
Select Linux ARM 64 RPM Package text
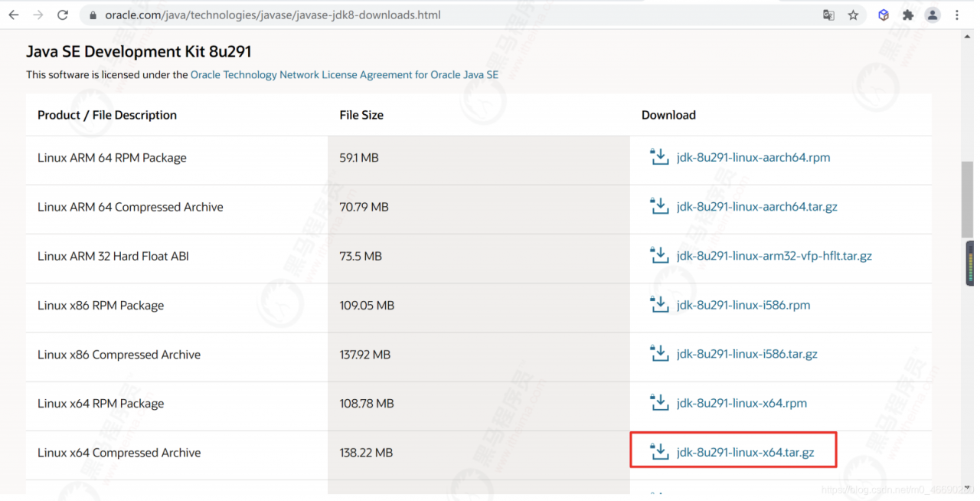point(112,158)
